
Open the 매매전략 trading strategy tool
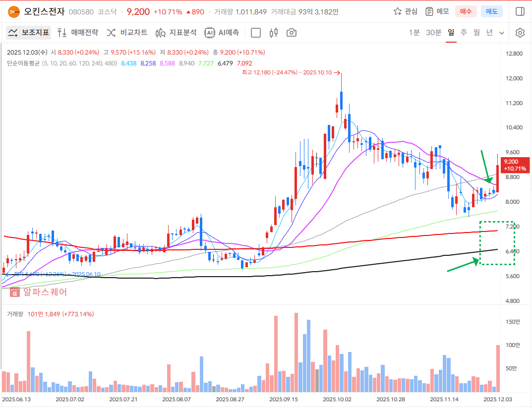pyautogui.click(x=77, y=33)
